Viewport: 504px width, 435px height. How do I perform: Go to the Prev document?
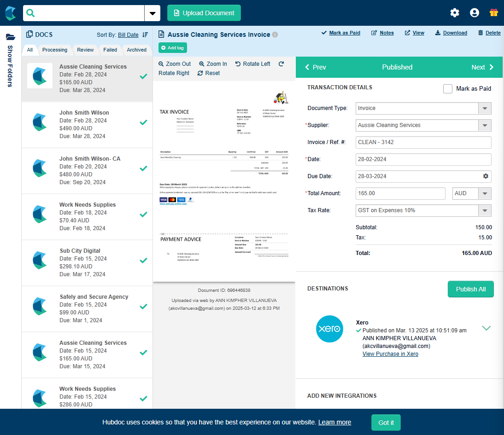pos(315,67)
